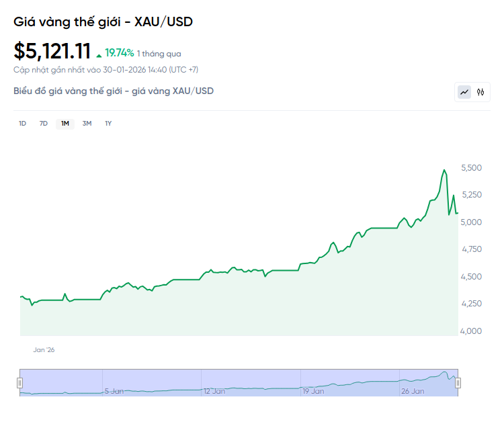
Task: Click the 5,500 y-axis label
Action: (472, 167)
